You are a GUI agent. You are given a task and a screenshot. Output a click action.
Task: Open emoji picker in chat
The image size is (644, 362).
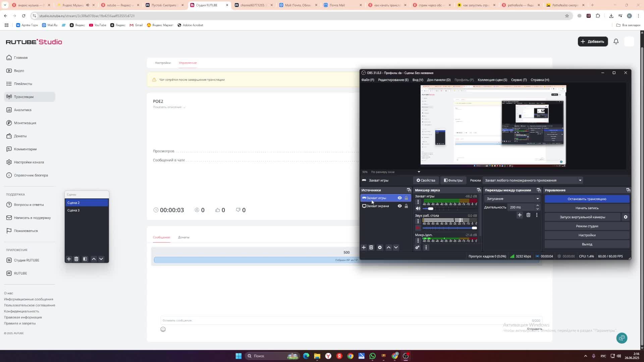tap(163, 329)
